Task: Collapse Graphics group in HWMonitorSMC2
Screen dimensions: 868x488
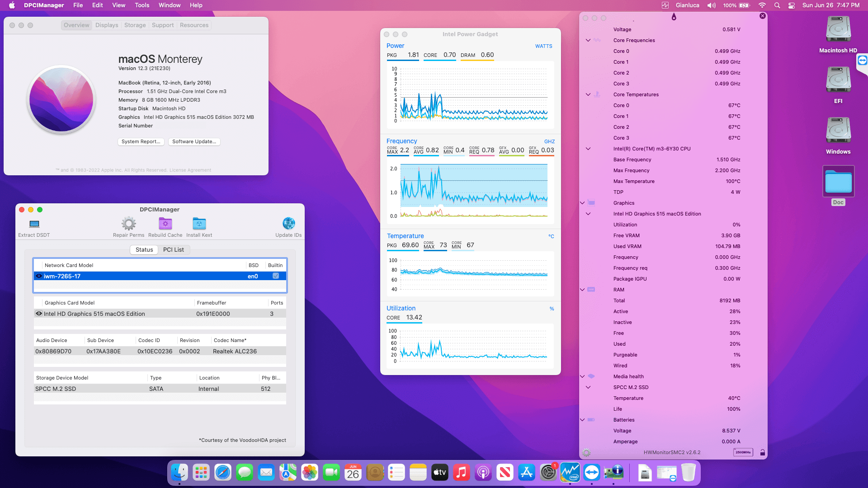Action: 582,203
